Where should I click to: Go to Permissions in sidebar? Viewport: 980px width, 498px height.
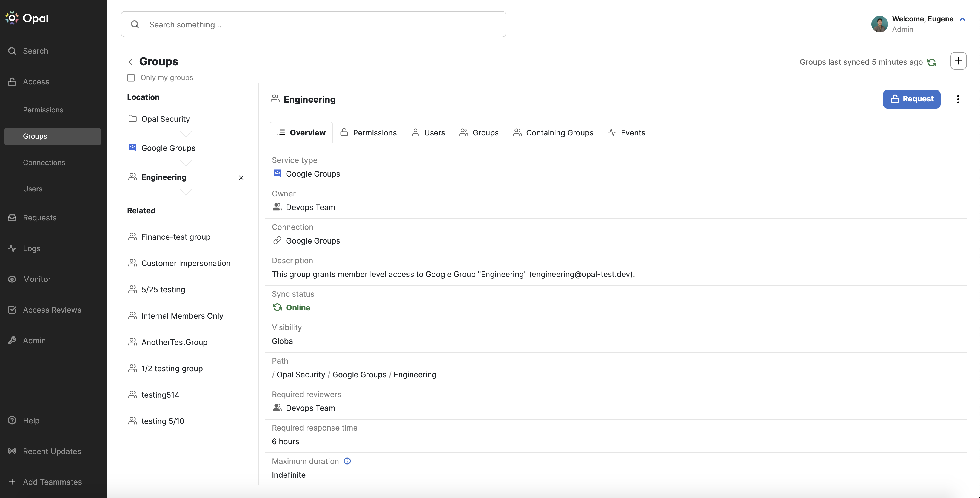tap(43, 110)
